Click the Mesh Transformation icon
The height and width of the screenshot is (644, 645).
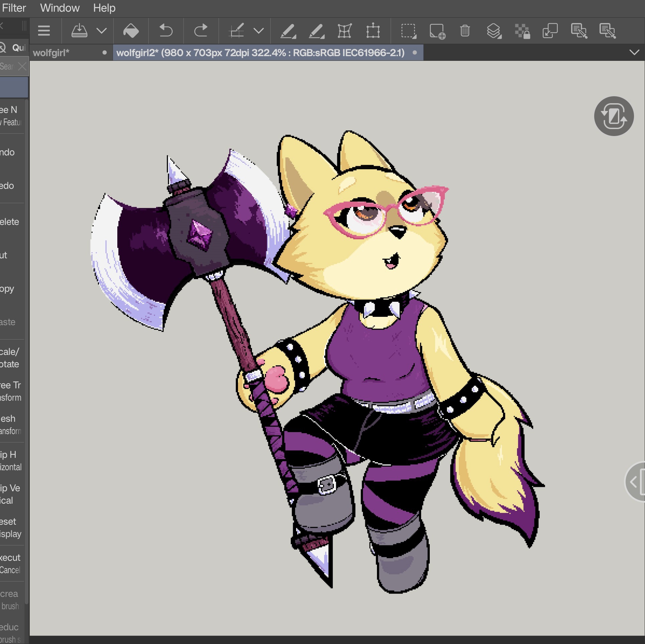pyautogui.click(x=345, y=31)
